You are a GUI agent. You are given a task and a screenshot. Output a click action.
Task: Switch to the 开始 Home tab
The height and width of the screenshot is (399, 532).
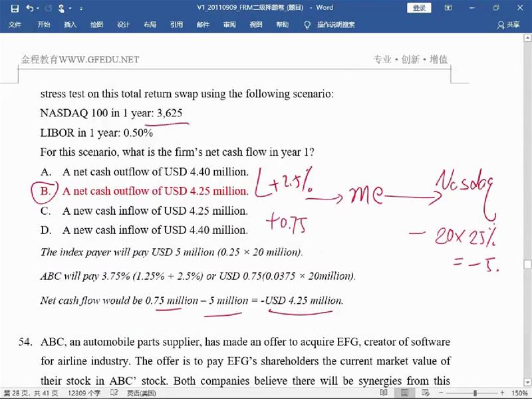coord(44,25)
